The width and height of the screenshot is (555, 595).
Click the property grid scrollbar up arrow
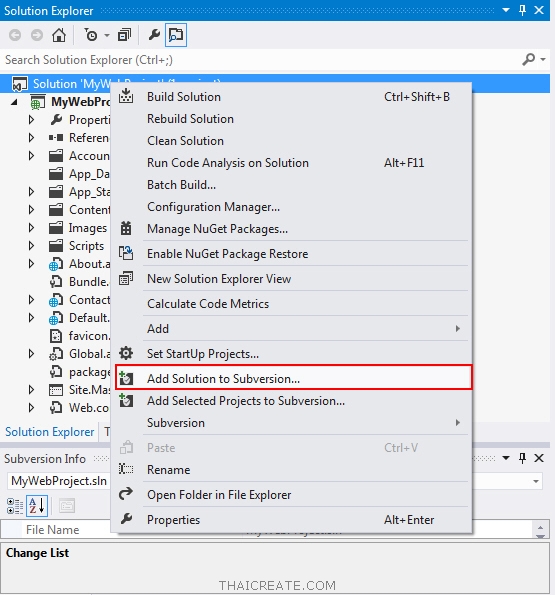(x=541, y=527)
